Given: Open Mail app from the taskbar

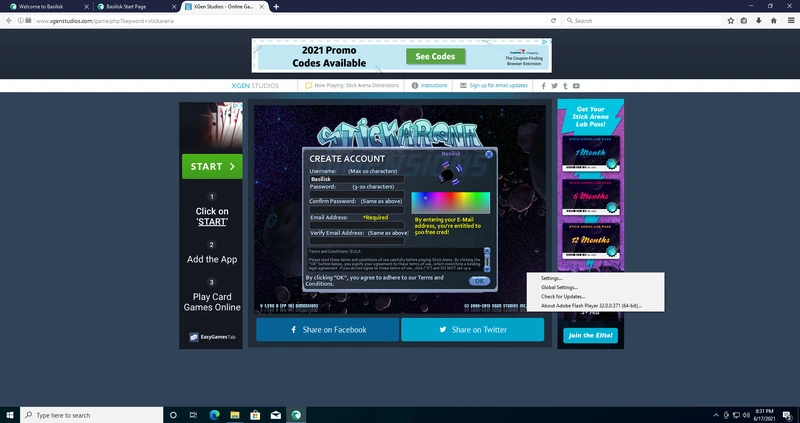Looking at the screenshot, I should point(276,415).
